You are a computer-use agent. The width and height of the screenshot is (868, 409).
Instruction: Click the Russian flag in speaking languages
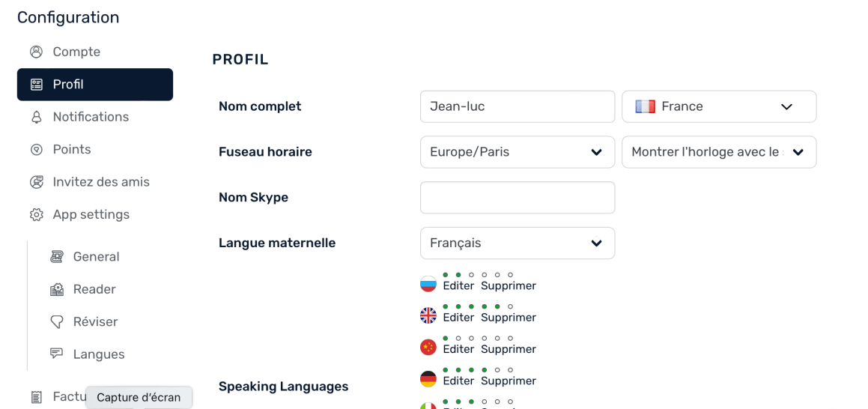(428, 285)
